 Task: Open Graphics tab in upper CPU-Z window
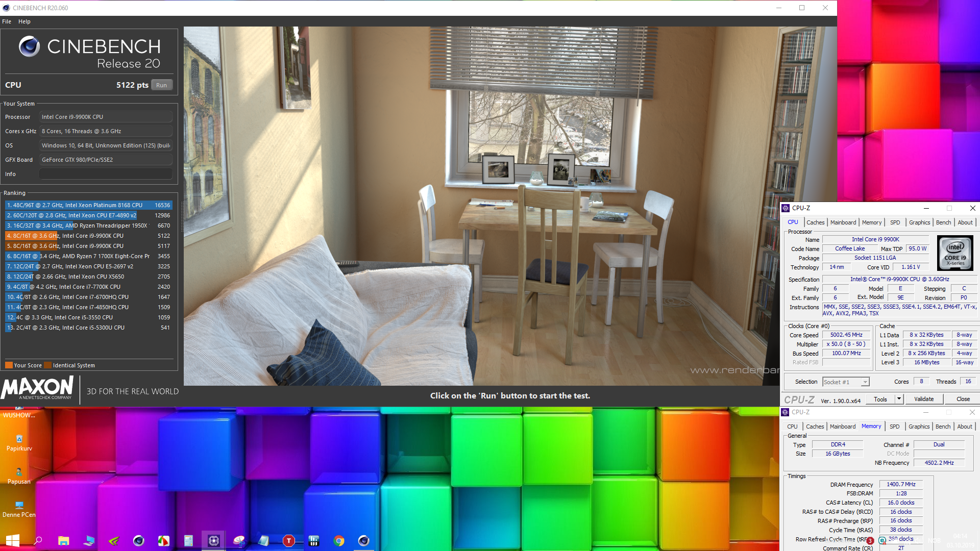[x=919, y=222]
